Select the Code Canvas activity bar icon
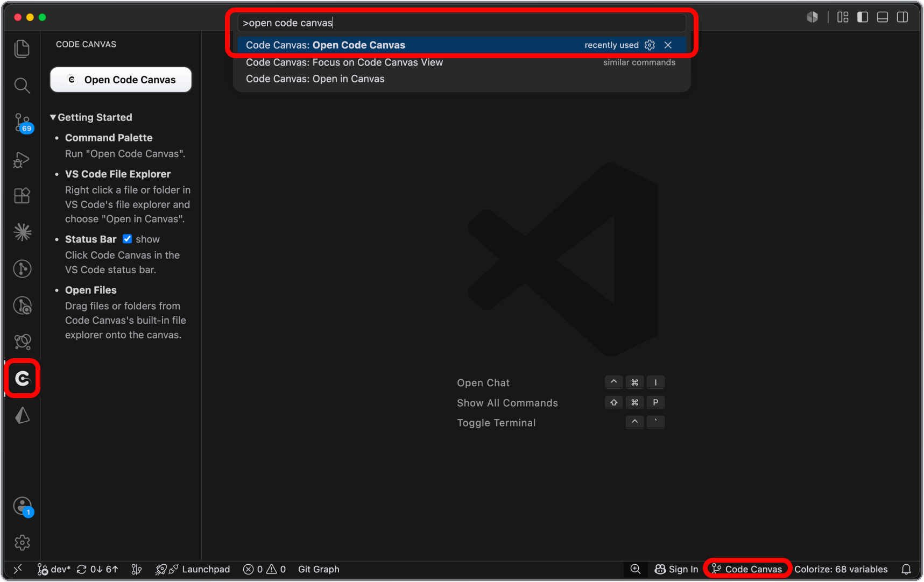Screen dimensions: 924x582 coord(22,379)
